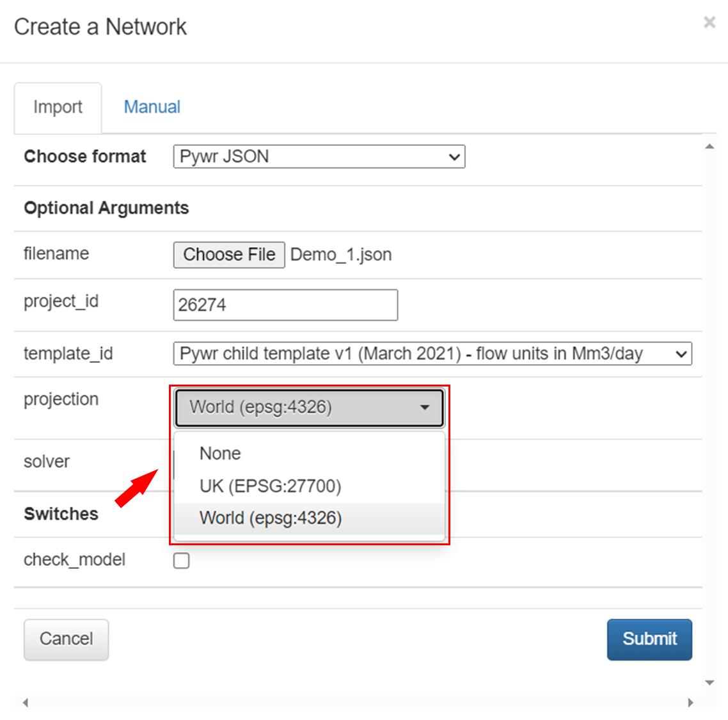
Task: Select UK (EPSG:27700) projection option
Action: tap(270, 486)
